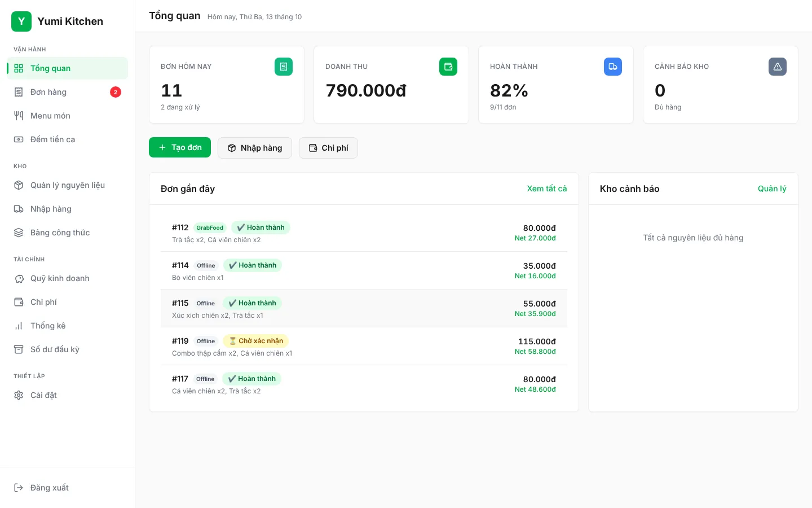Viewport: 812px width, 508px height.
Task: Open the Xem tất cả link
Action: (547, 189)
